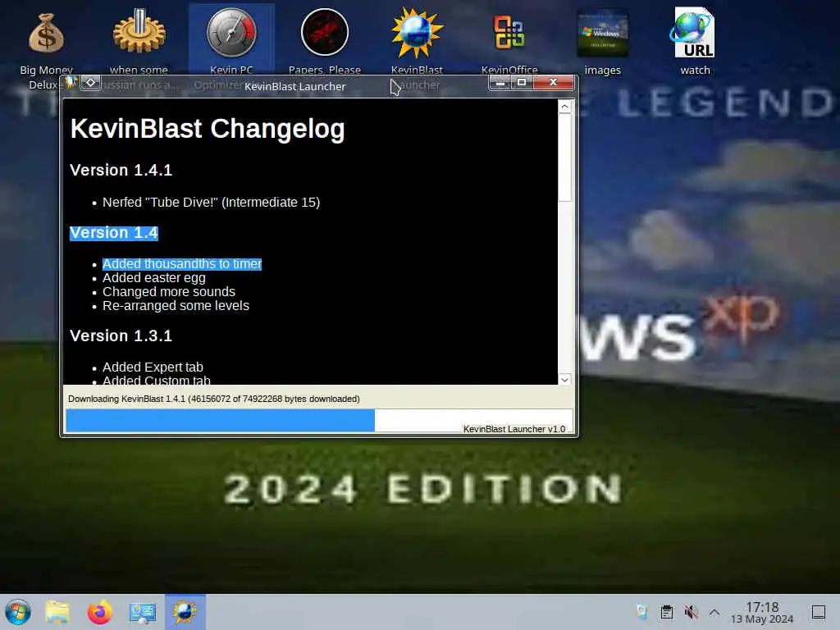The height and width of the screenshot is (630, 840).
Task: Click the KevinBlast window menu icon in the titlebar
Action: pyautogui.click(x=71, y=83)
